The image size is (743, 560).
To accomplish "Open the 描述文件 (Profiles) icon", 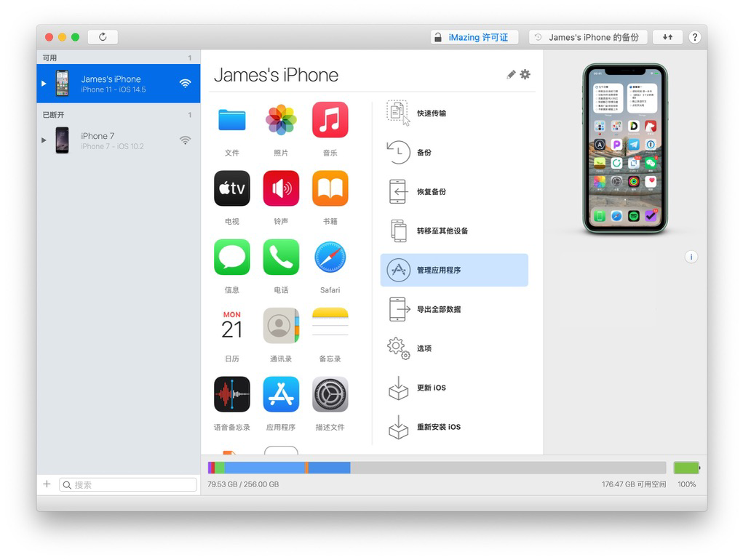I will click(x=330, y=394).
